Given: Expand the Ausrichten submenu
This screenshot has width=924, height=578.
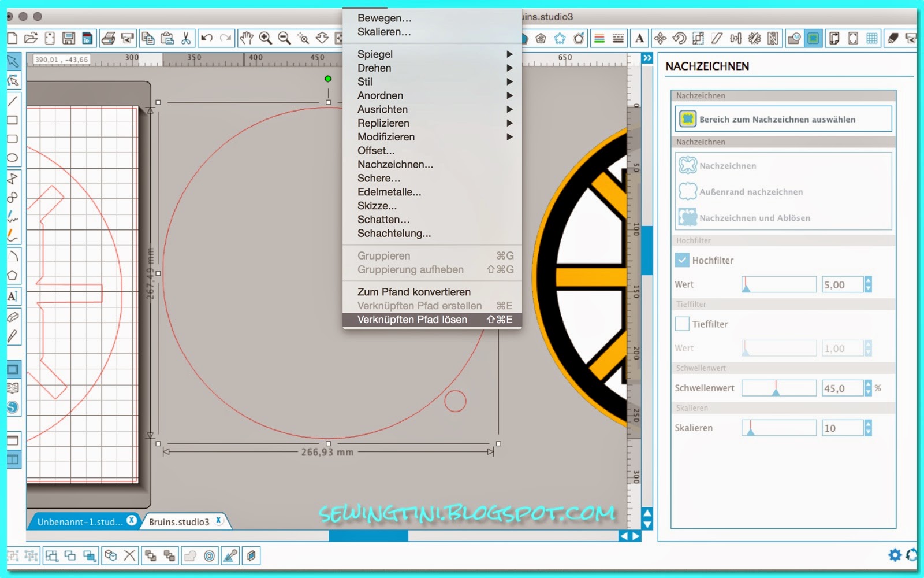Looking at the screenshot, I should (x=432, y=109).
